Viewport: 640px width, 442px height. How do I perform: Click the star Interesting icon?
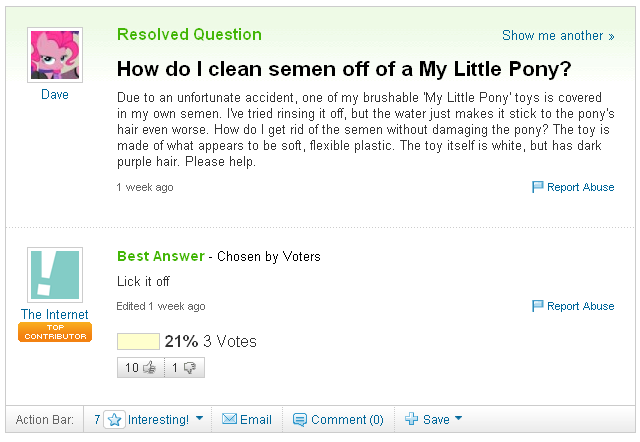114,420
